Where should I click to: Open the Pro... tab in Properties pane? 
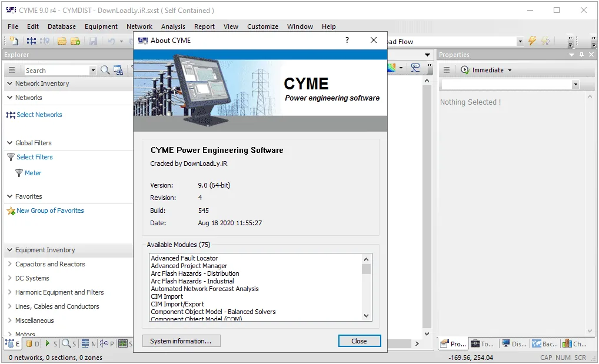(x=453, y=344)
